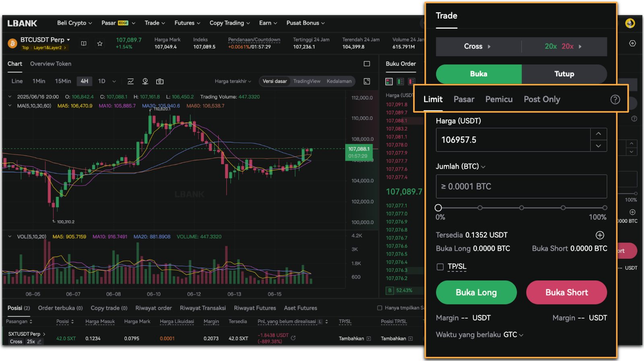
Task: Expand chart to fullscreen icon
Action: (x=367, y=81)
